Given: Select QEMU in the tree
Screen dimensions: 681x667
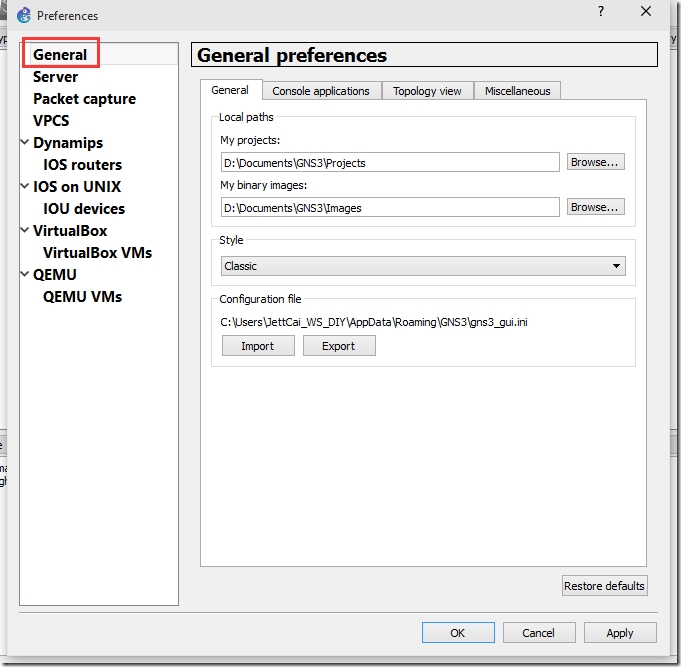Looking at the screenshot, I should click(x=55, y=275).
